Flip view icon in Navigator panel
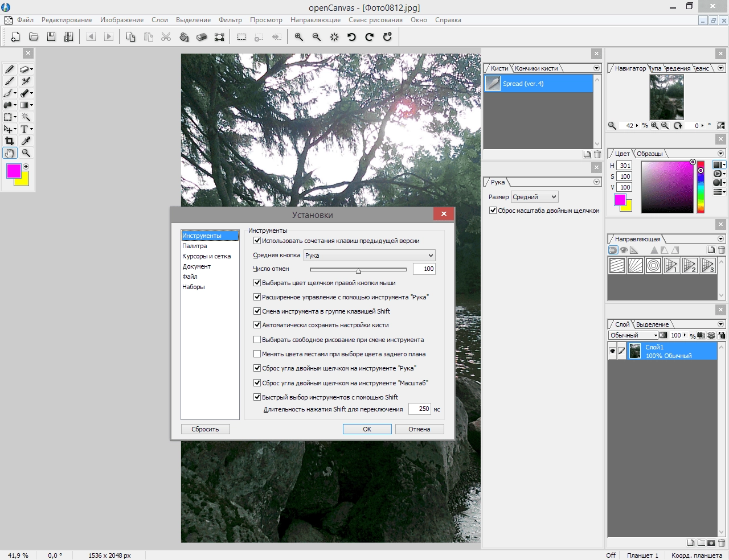This screenshot has height=560, width=729. (x=721, y=126)
